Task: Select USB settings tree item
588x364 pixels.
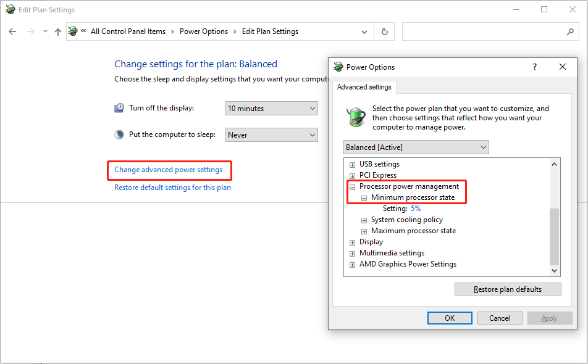Action: click(379, 164)
